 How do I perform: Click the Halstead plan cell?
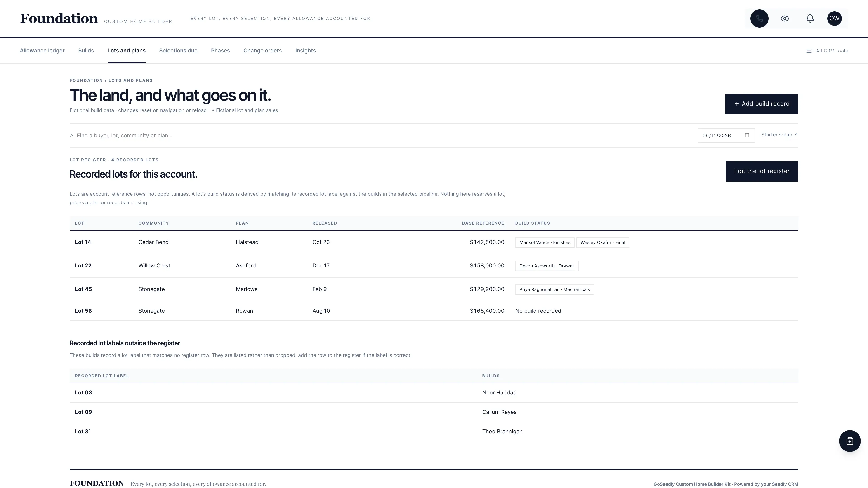click(x=247, y=242)
